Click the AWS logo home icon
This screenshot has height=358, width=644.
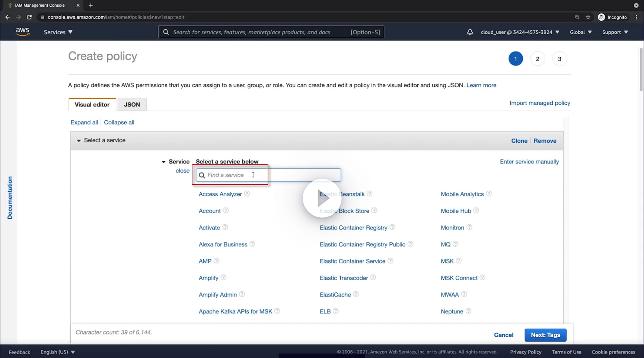click(x=23, y=32)
